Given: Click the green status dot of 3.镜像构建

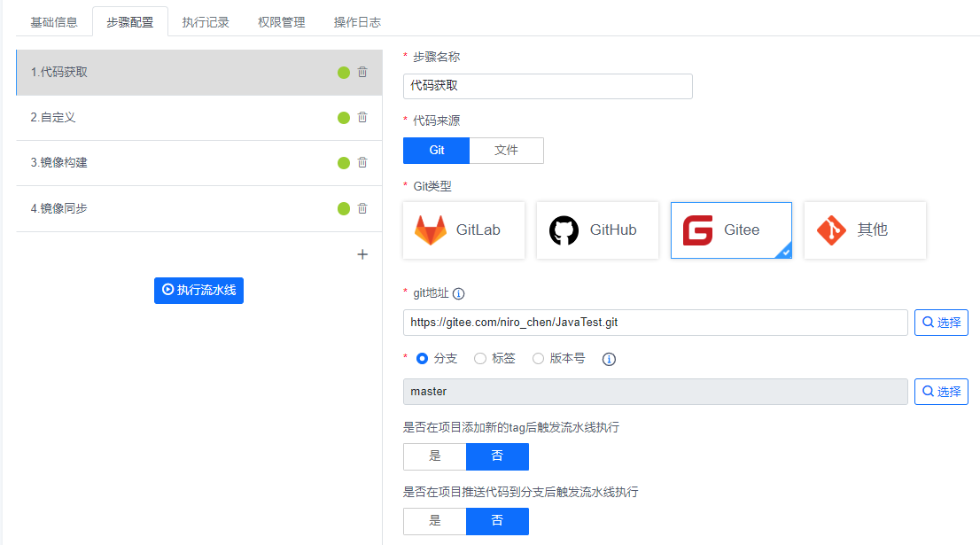Looking at the screenshot, I should point(344,163).
